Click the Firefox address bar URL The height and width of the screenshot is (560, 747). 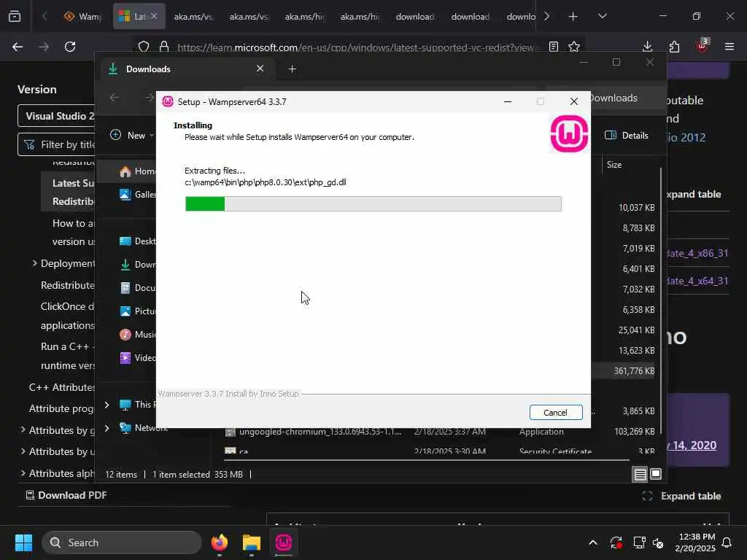click(356, 47)
